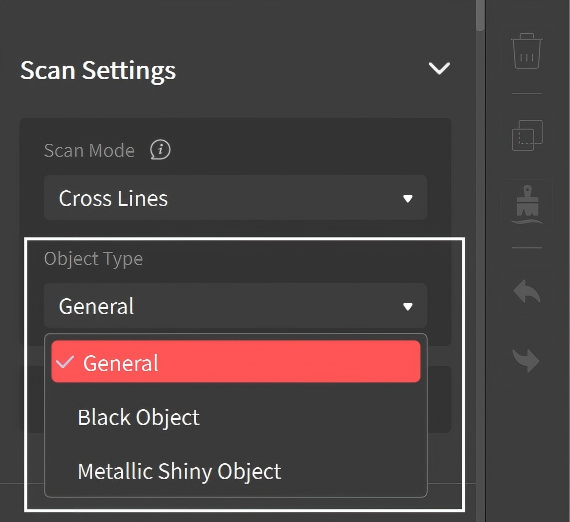Click the panel vertical scrollbar thumb
Screen dimensions: 570x522
click(x=480, y=15)
